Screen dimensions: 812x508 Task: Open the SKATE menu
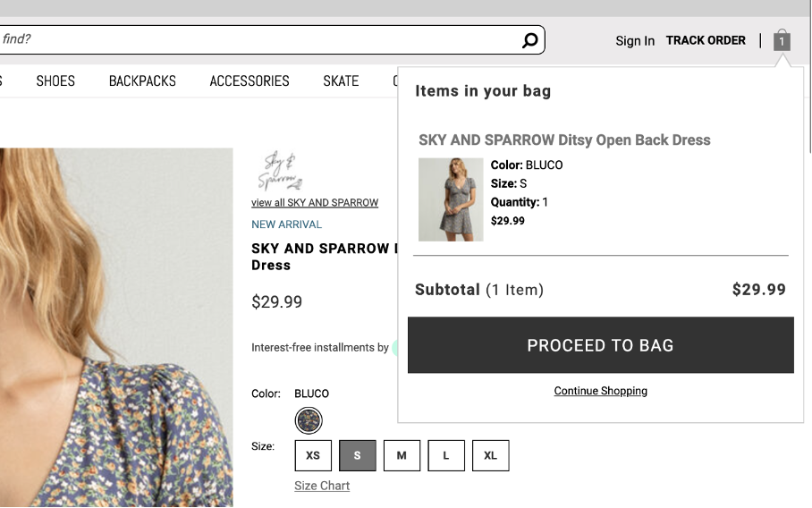[341, 81]
